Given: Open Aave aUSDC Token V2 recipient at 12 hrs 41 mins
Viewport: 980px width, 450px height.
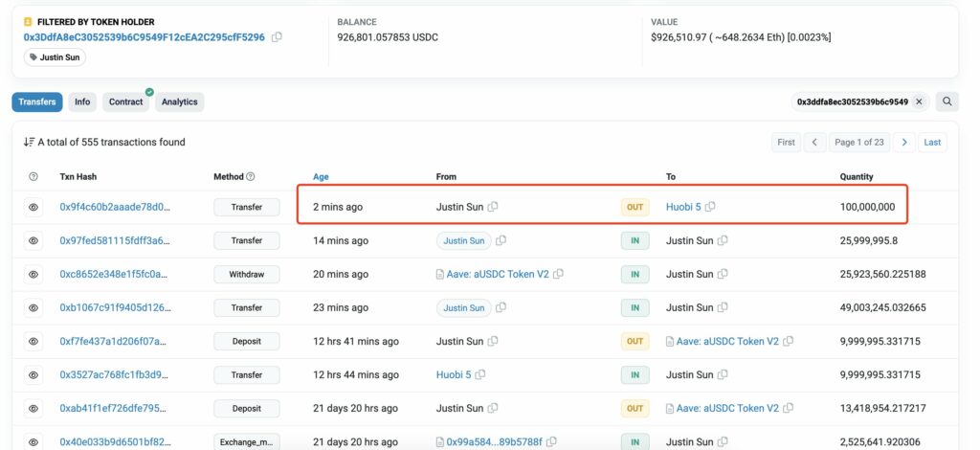Looking at the screenshot, I should [727, 341].
